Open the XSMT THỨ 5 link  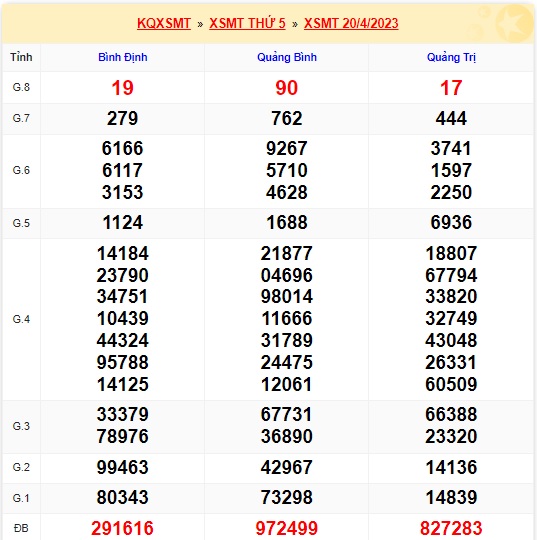coord(247,23)
